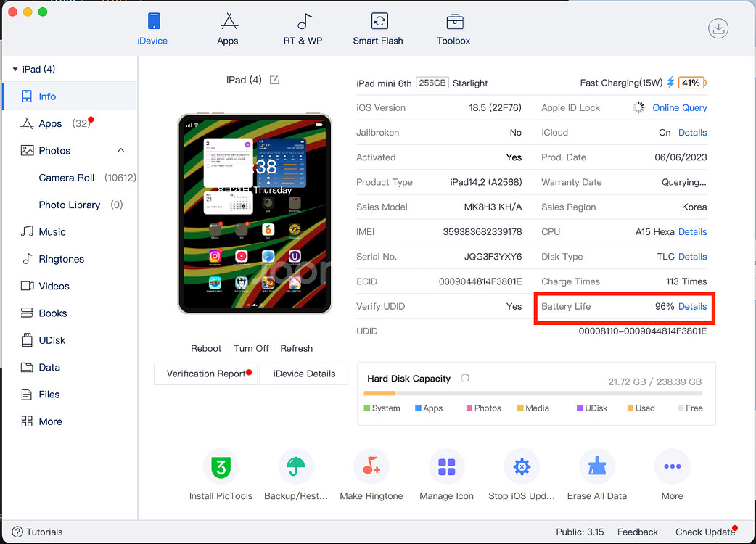756x544 pixels.
Task: Click the Media yellow legend swatch
Action: click(x=520, y=408)
